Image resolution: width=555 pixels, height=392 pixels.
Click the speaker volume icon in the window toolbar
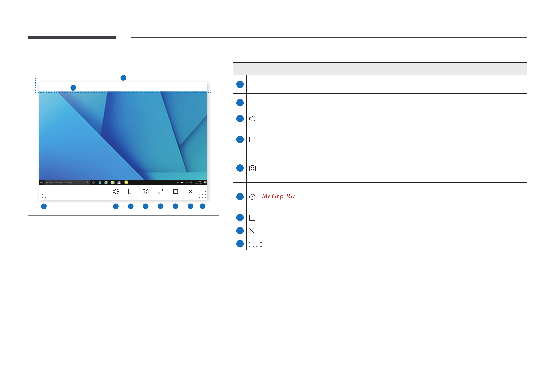click(116, 192)
